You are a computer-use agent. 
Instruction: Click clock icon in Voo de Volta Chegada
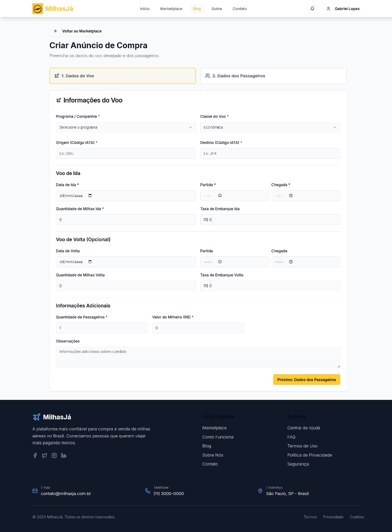pyautogui.click(x=291, y=262)
